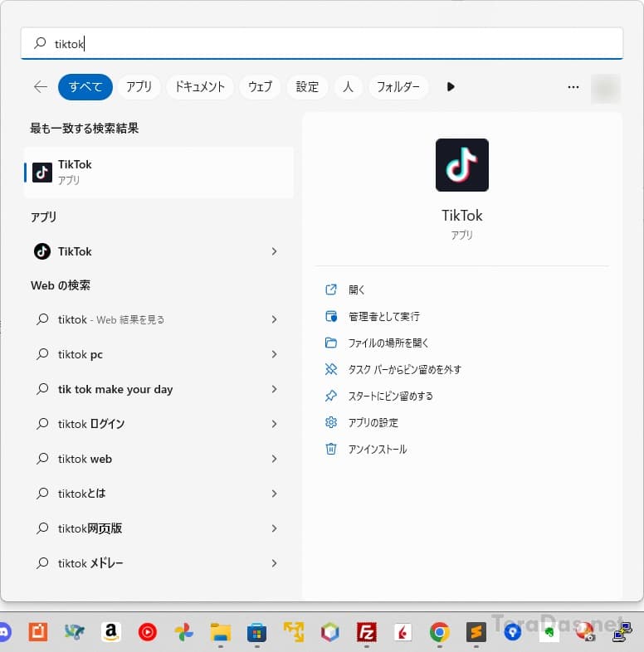Image resolution: width=644 pixels, height=652 pixels.
Task: Click the red ball camera taskbar icon
Action: 586,632
